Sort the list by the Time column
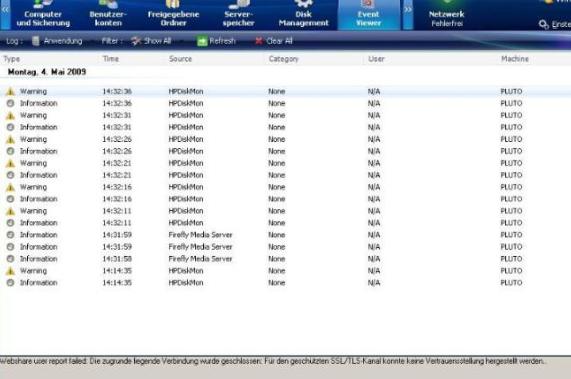Viewport: 571px width, 379px height. tap(111, 59)
